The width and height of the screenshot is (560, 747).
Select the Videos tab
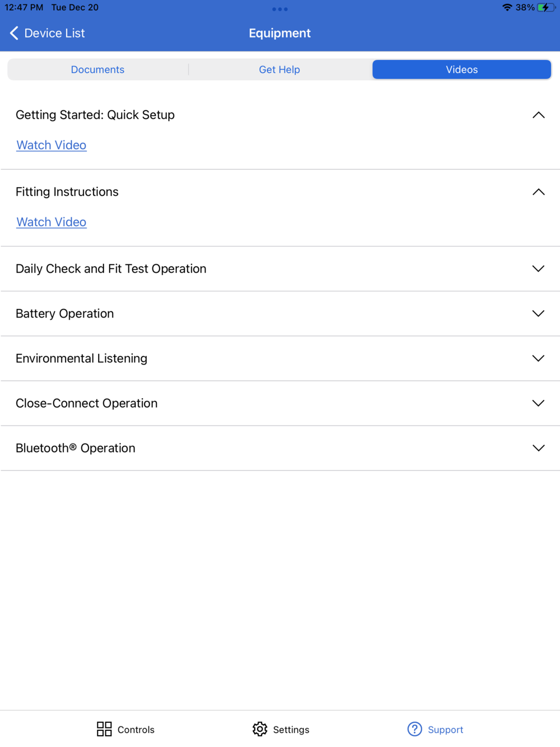tap(462, 69)
